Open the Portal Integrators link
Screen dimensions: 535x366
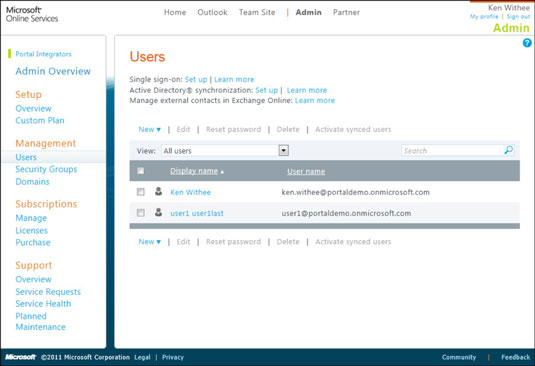43,54
